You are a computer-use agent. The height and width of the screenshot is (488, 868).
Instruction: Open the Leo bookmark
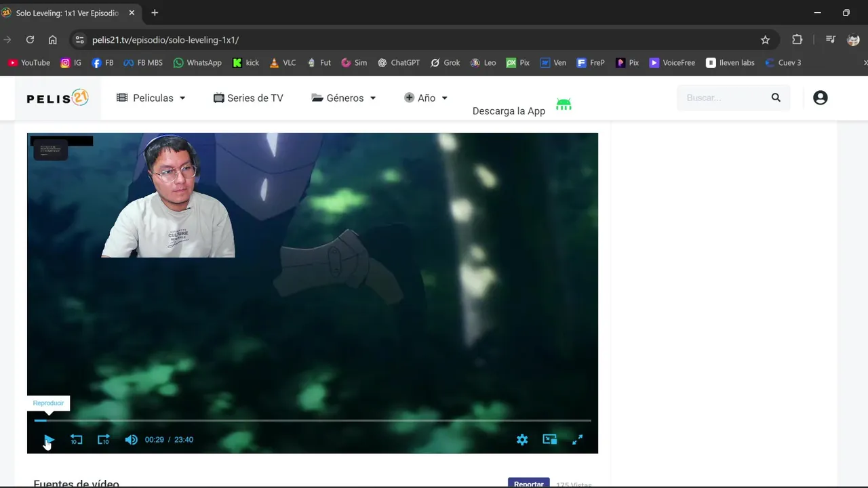[x=484, y=62]
